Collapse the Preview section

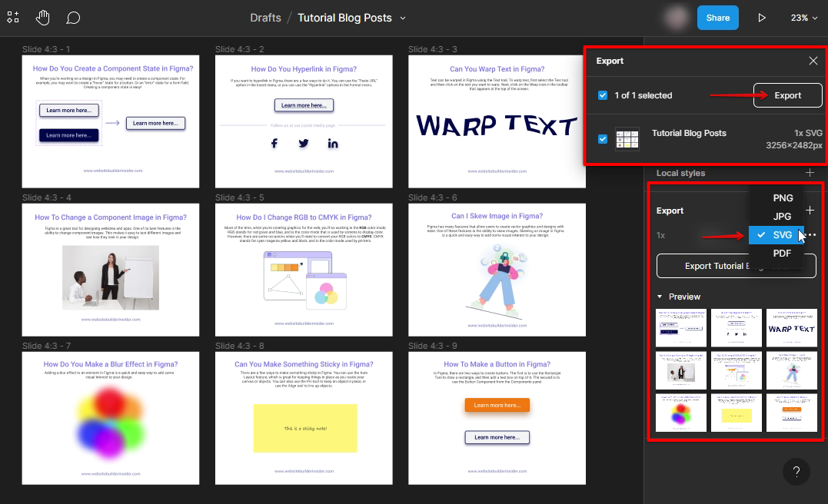click(660, 297)
